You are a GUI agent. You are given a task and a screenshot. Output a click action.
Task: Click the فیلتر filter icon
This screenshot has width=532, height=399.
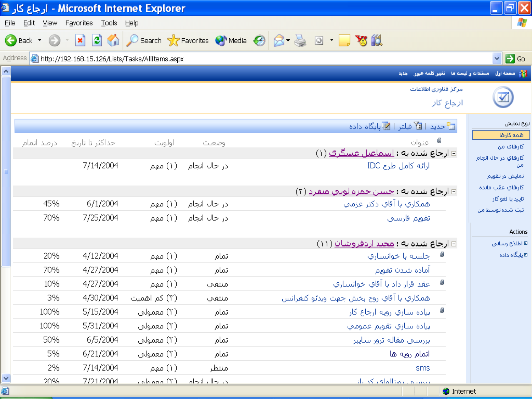coord(418,126)
